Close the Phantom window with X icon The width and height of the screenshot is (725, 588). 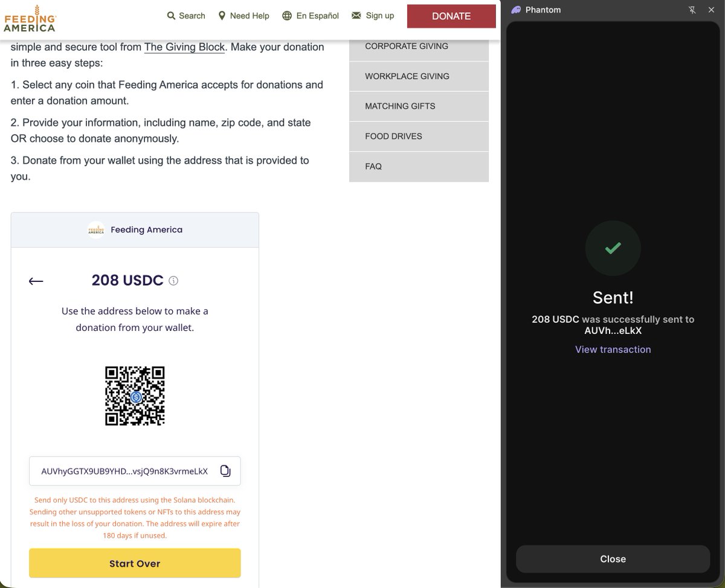tap(711, 10)
